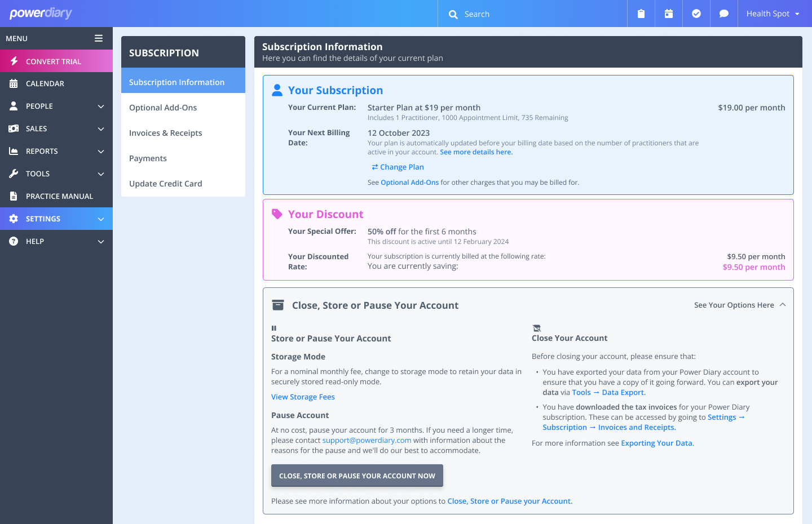The width and height of the screenshot is (812, 524).
Task: Open the View Storage Fees link
Action: click(303, 397)
